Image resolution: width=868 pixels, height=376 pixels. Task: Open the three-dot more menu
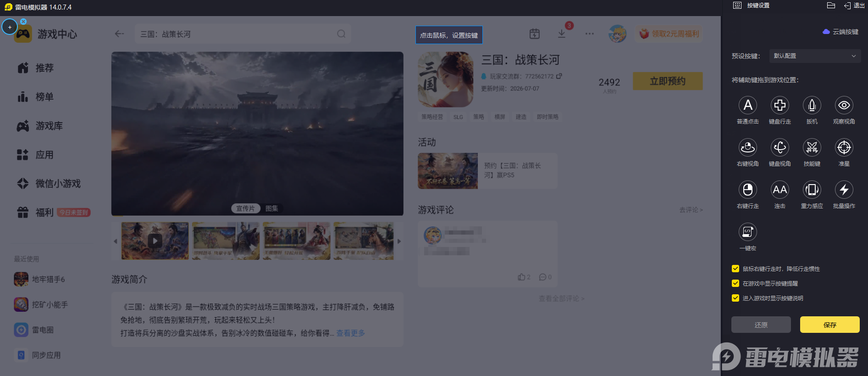[590, 34]
